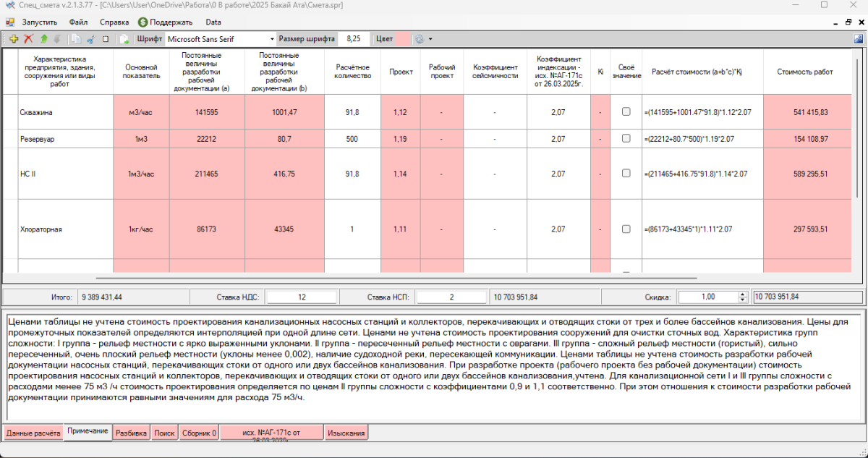The image size is (868, 458).
Task: Click the copy icon in toolbar
Action: point(76,39)
